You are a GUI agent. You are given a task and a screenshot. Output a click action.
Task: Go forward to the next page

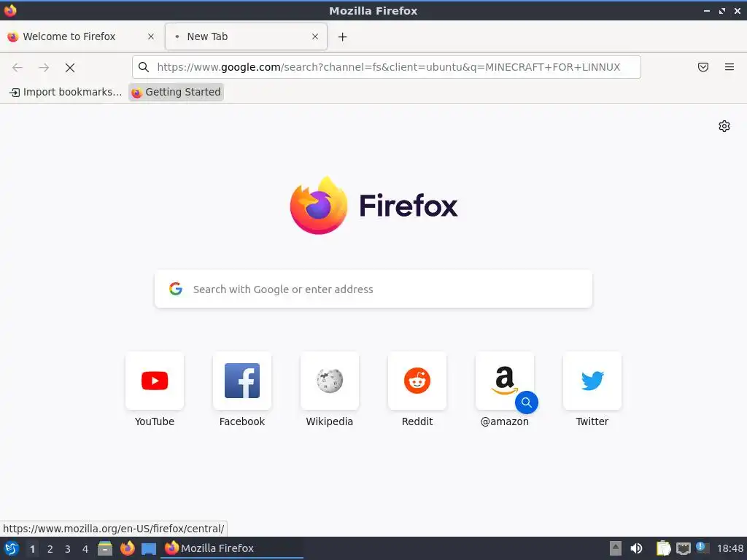click(44, 68)
